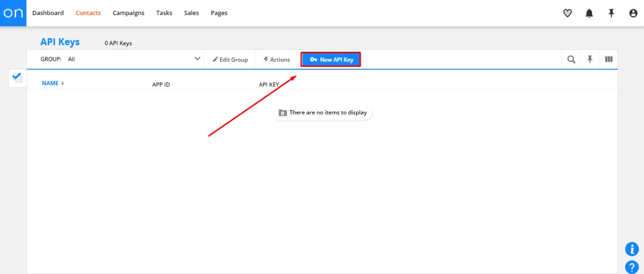Click the APP ID column header
The image size is (644, 274).
(161, 84)
